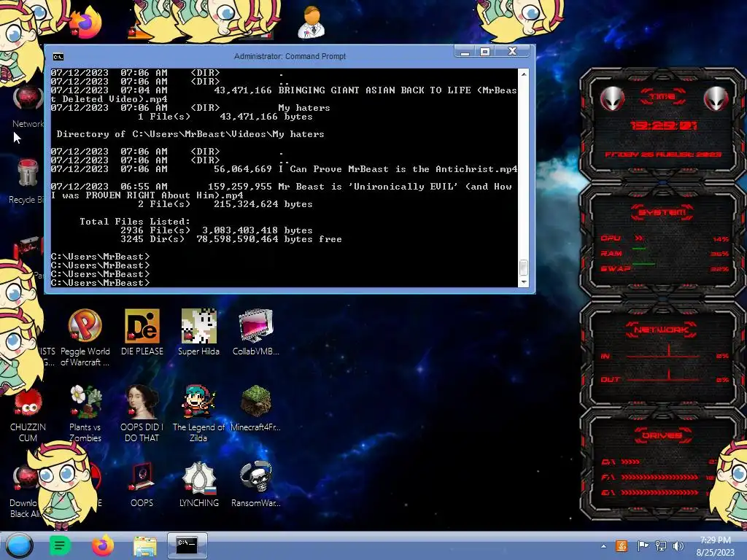
Task: Click the Command Prompt scroll up arrow
Action: (524, 74)
